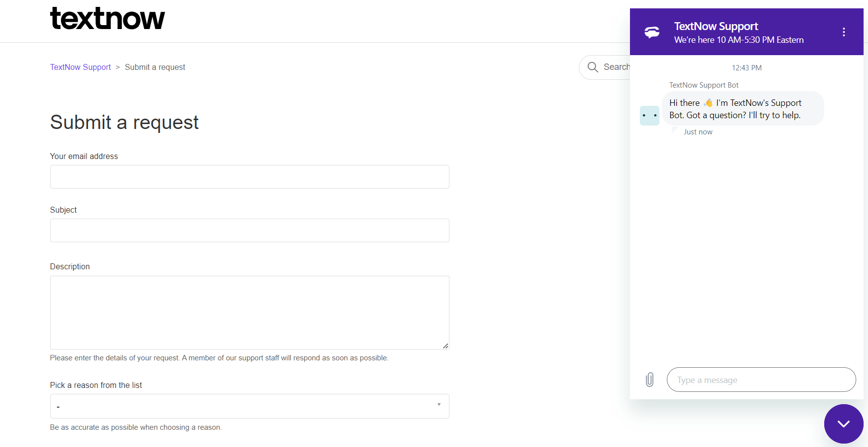The width and height of the screenshot is (868, 447).
Task: Open the 'Pick a reason' dropdown
Action: point(249,406)
